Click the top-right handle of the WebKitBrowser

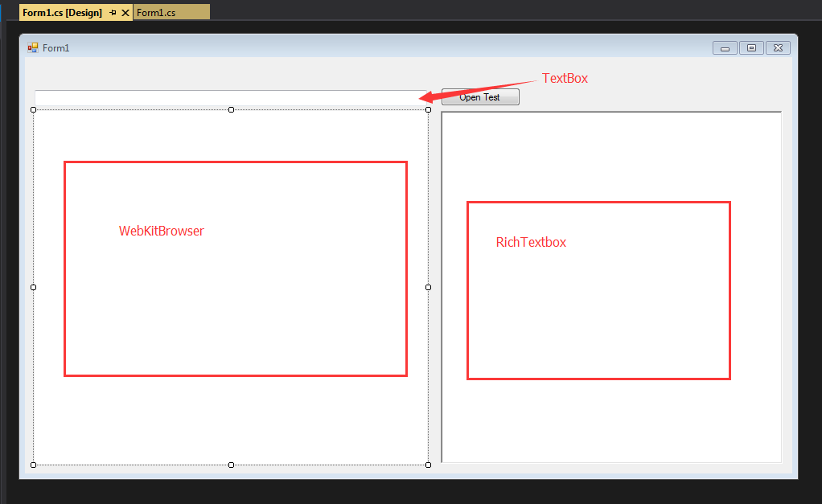[429, 109]
